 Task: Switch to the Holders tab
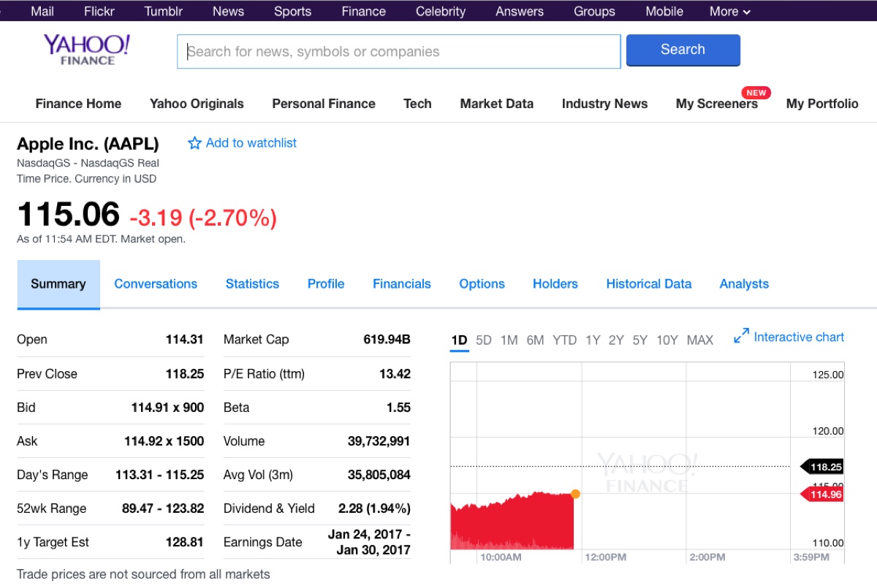click(x=555, y=283)
